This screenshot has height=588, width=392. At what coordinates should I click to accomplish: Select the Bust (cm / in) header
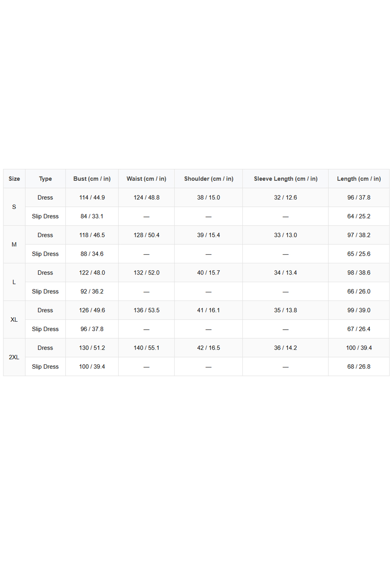pos(92,179)
